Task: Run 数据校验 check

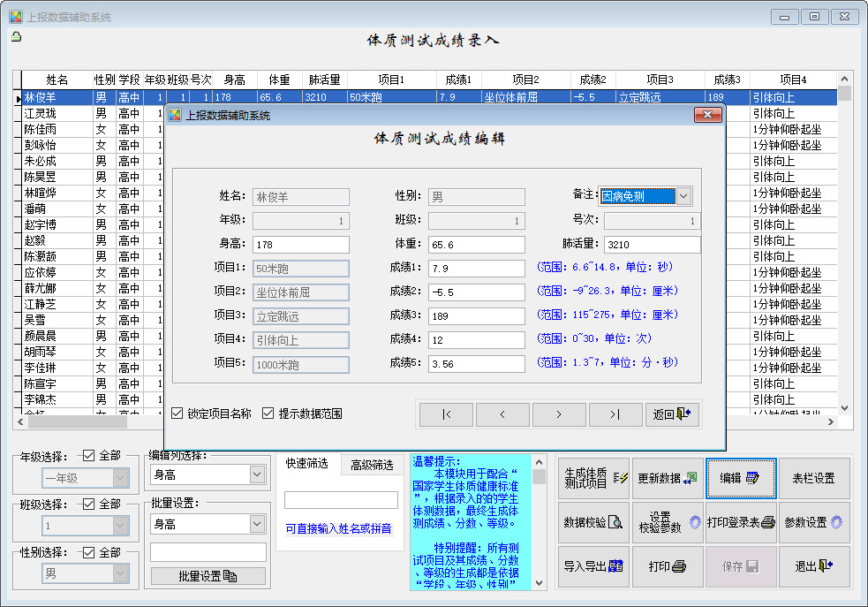Action: pos(594,522)
